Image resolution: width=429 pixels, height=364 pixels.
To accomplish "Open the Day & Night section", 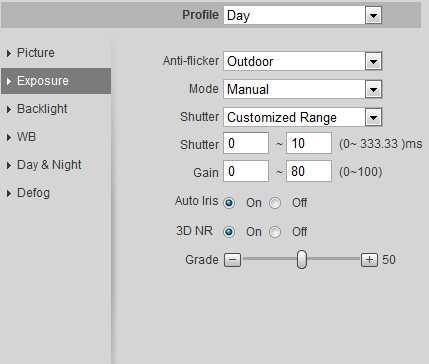I will coord(49,165).
